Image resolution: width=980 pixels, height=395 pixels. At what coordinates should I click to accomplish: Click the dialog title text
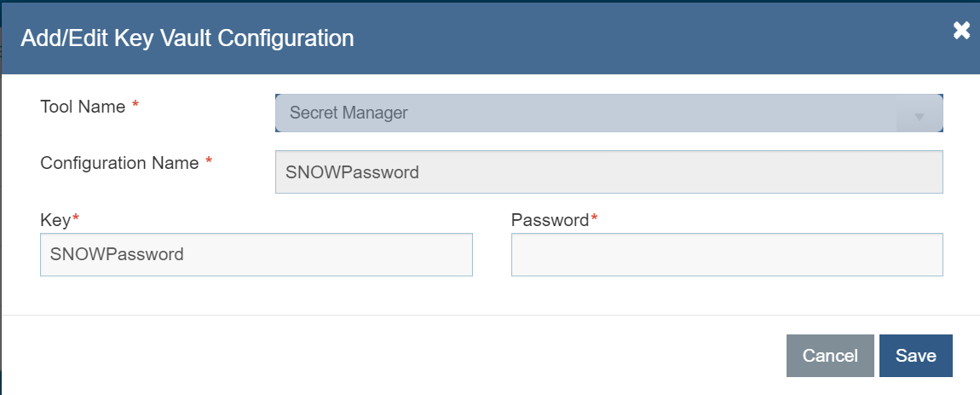pyautogui.click(x=187, y=38)
